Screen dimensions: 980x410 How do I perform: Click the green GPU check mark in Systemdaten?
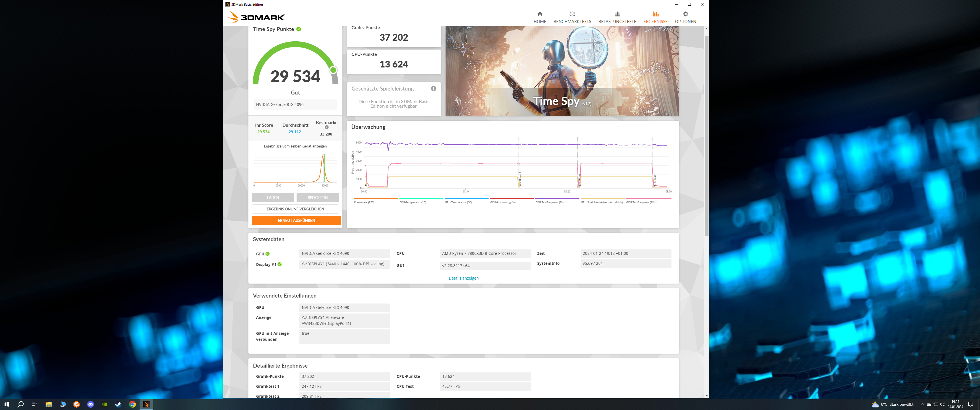[268, 254]
